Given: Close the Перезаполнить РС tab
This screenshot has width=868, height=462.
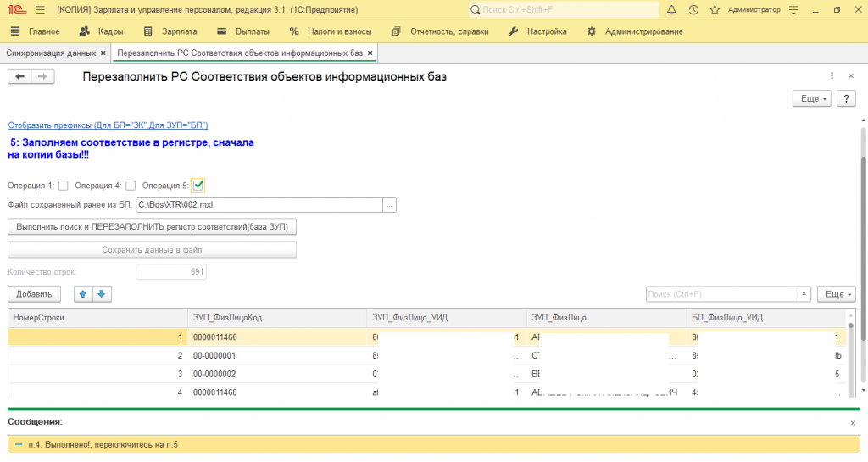Looking at the screenshot, I should (370, 53).
